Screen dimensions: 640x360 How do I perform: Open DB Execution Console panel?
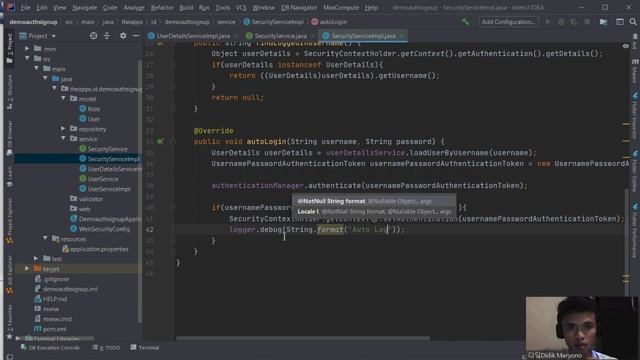pyautogui.click(x=50, y=348)
